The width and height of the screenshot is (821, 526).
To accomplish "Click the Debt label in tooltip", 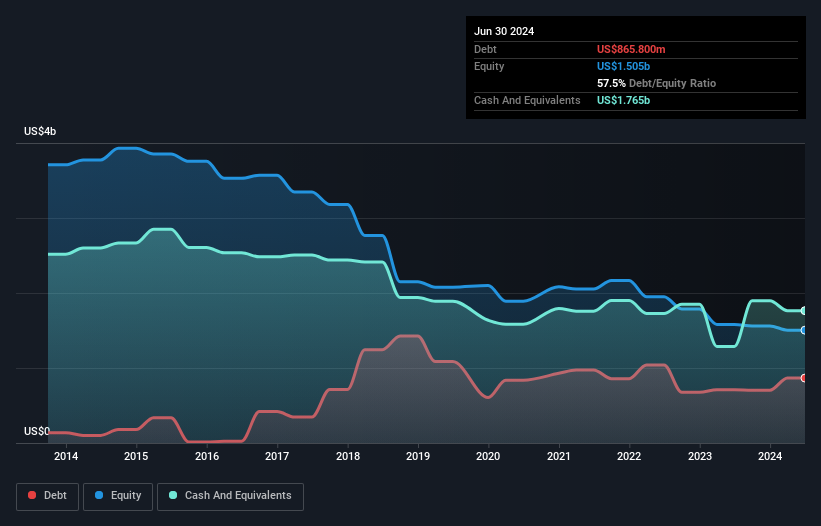I will pos(485,49).
